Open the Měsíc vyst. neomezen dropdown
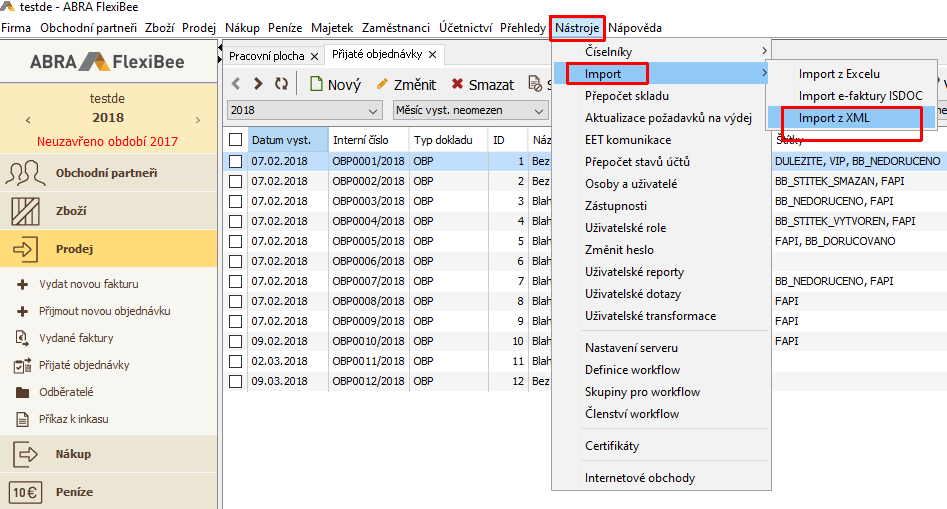 click(x=470, y=110)
